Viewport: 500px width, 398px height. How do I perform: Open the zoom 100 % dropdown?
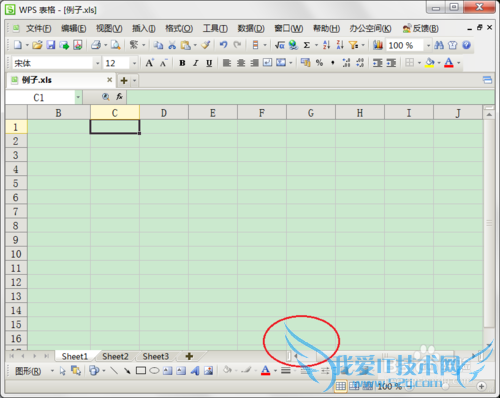(428, 45)
